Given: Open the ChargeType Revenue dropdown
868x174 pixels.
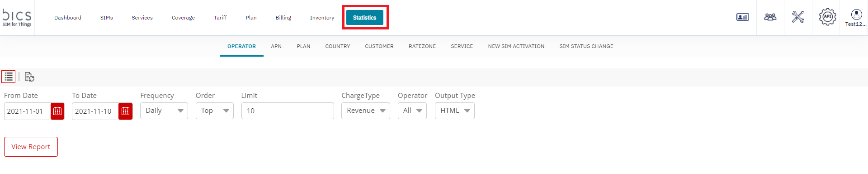Looking at the screenshot, I should [366, 111].
